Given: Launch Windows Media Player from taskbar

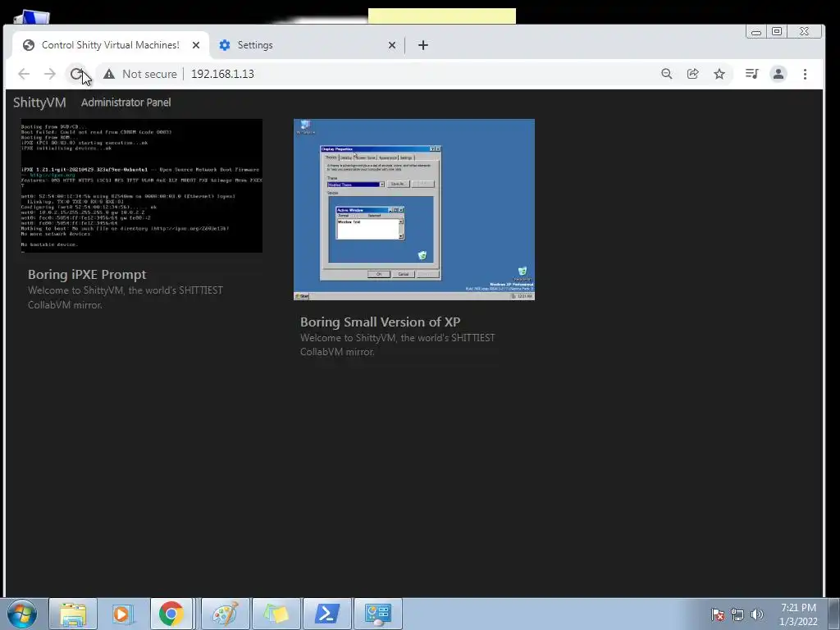Looking at the screenshot, I should (121, 614).
